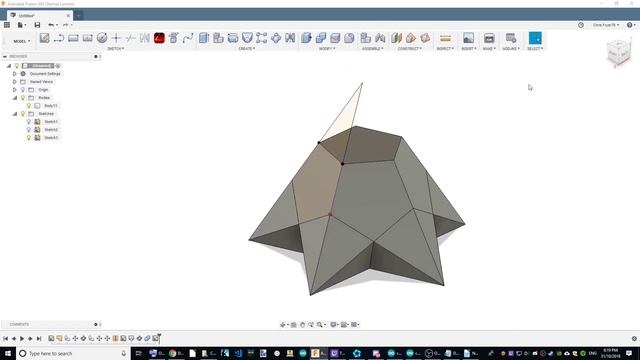Viewport: 640px width, 360px height.
Task: Toggle visibility bulb of Origin folder
Action: (23, 90)
